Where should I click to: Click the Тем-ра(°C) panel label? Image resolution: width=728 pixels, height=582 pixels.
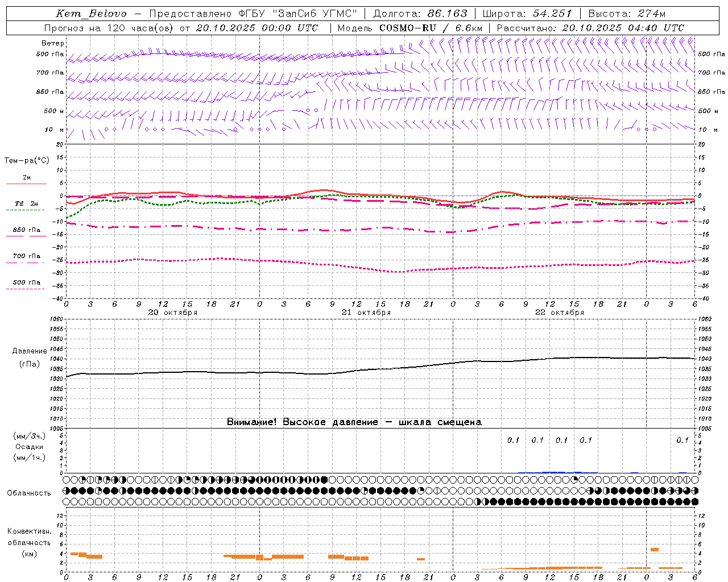27,161
